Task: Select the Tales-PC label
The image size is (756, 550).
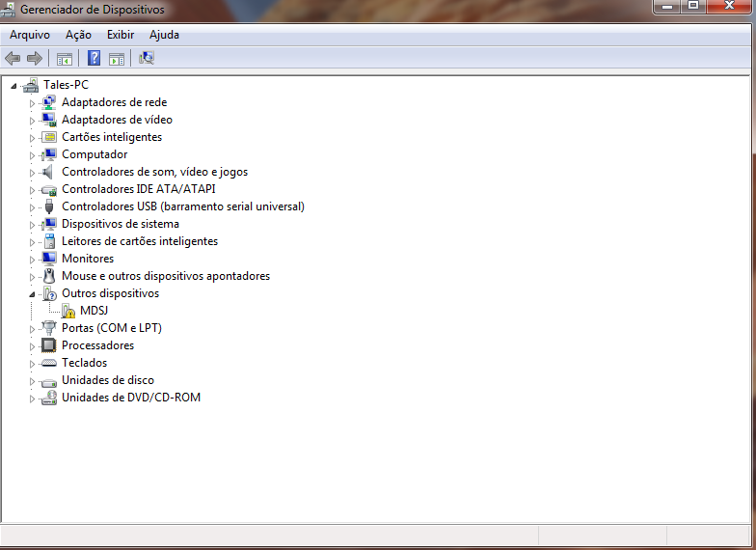Action: 66,85
